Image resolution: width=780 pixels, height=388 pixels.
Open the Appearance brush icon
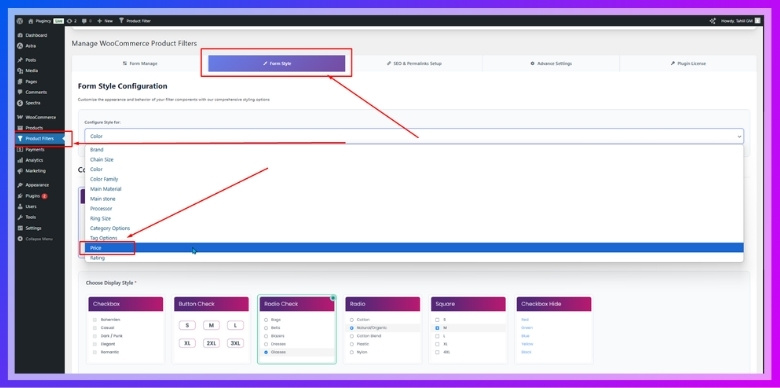[20, 185]
